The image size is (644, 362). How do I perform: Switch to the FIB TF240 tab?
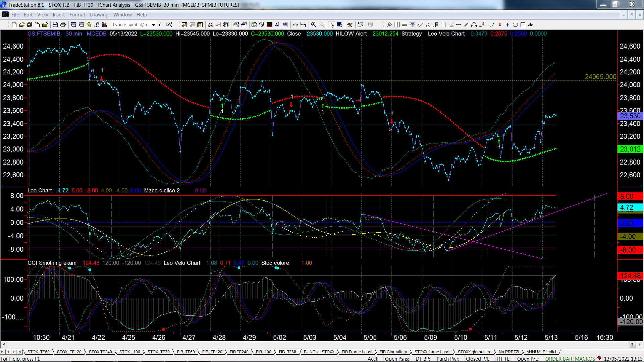coord(239,352)
